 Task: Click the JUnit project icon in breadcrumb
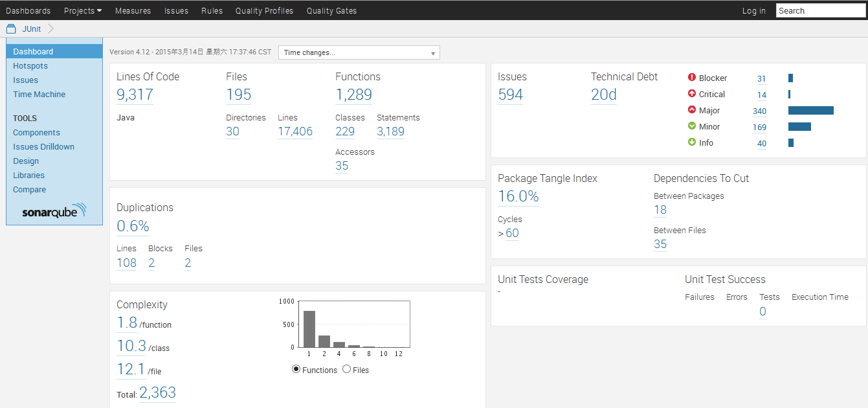(10, 28)
